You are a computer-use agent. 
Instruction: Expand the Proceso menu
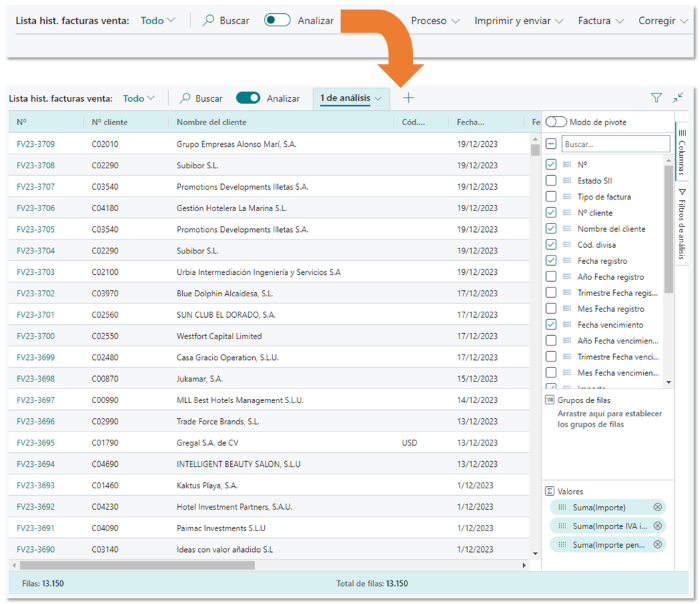pos(435,21)
